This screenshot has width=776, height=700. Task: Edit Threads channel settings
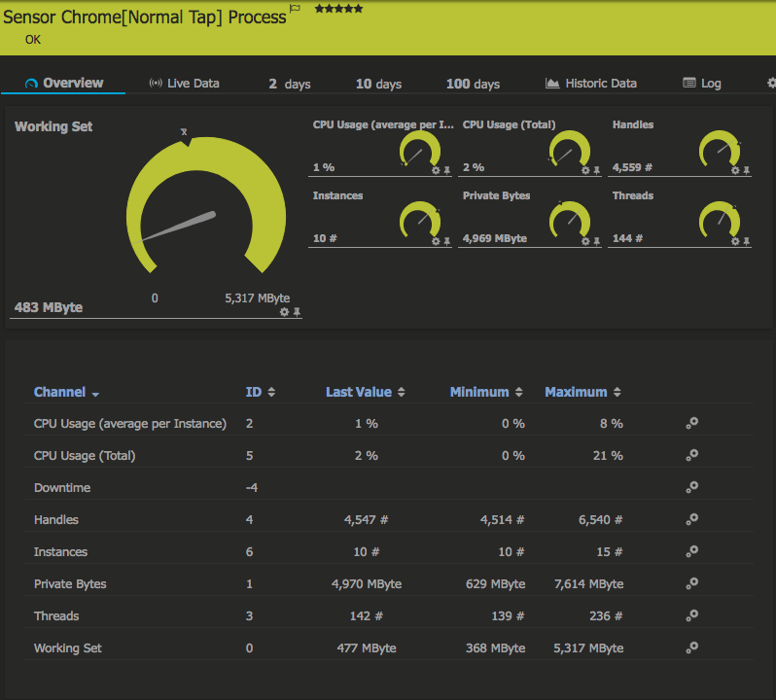691,615
